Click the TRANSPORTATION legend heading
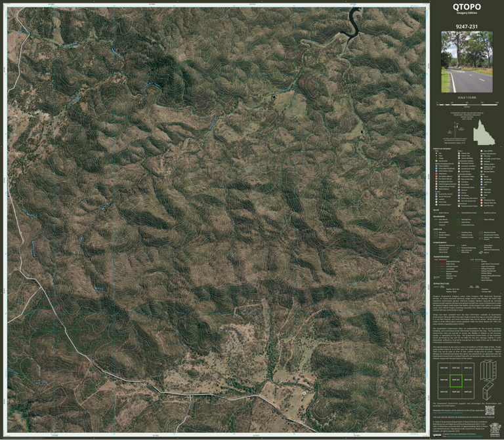This screenshot has width=504, height=440. click(x=441, y=256)
